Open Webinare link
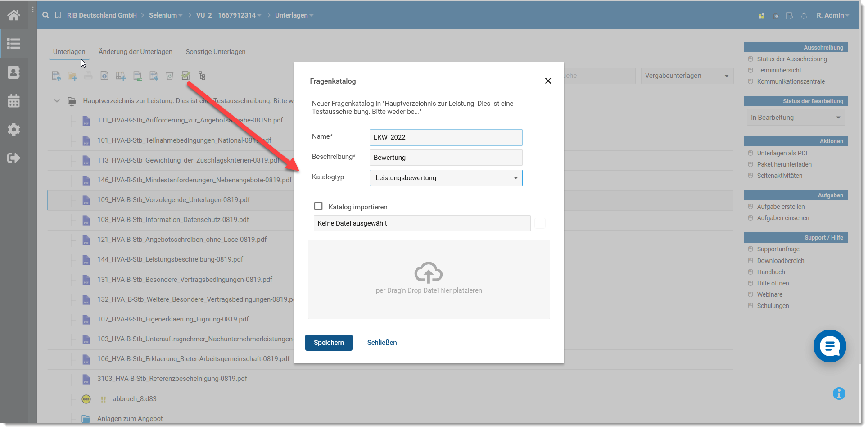 [x=770, y=294]
